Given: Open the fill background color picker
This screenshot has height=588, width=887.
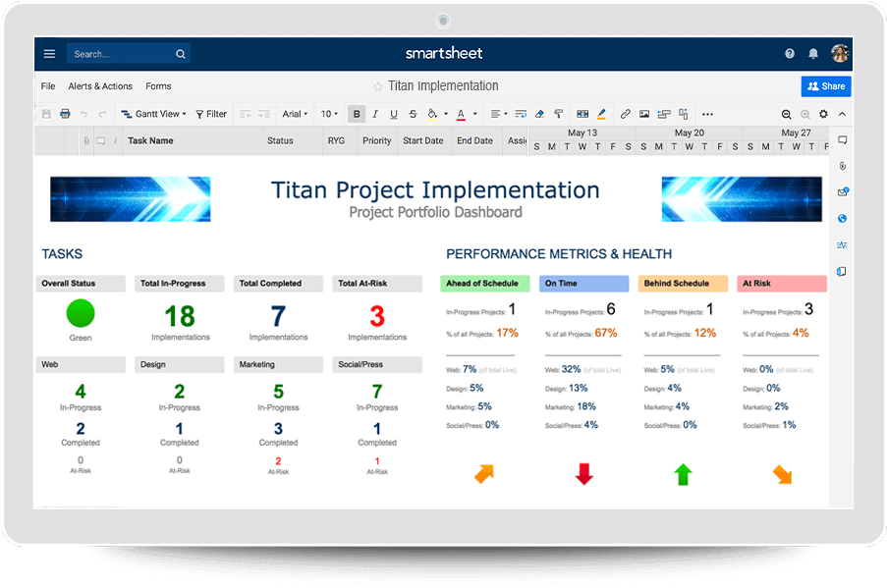Looking at the screenshot, I should [x=435, y=114].
